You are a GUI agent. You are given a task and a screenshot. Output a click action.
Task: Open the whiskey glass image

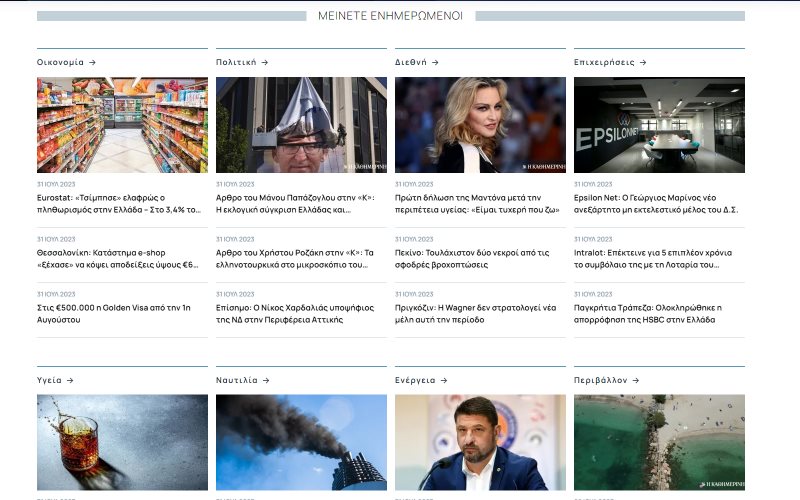pyautogui.click(x=122, y=442)
